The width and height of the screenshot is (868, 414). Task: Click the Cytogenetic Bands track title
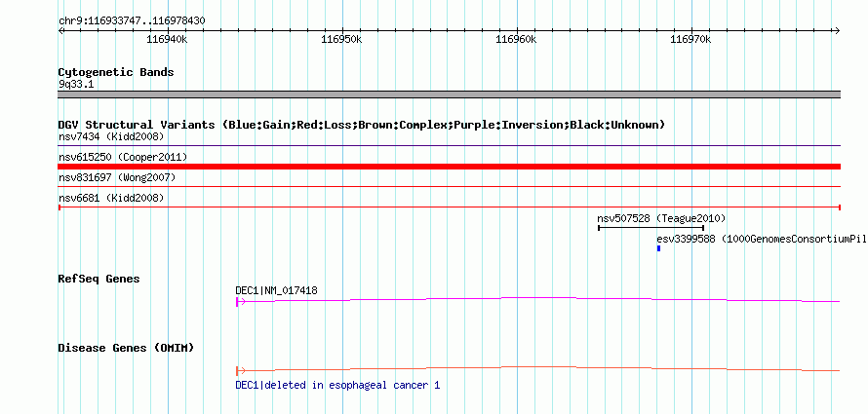[x=116, y=72]
